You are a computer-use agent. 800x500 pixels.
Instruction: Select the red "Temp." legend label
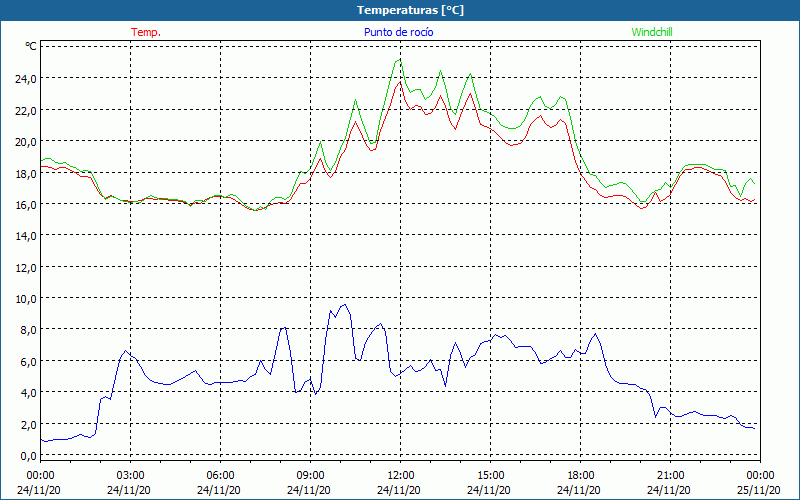pyautogui.click(x=145, y=32)
